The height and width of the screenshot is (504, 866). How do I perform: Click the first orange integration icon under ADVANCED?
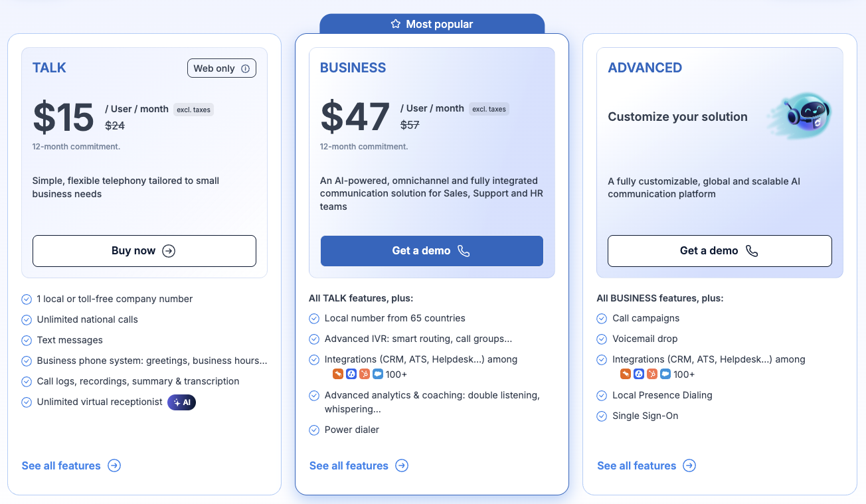(626, 374)
